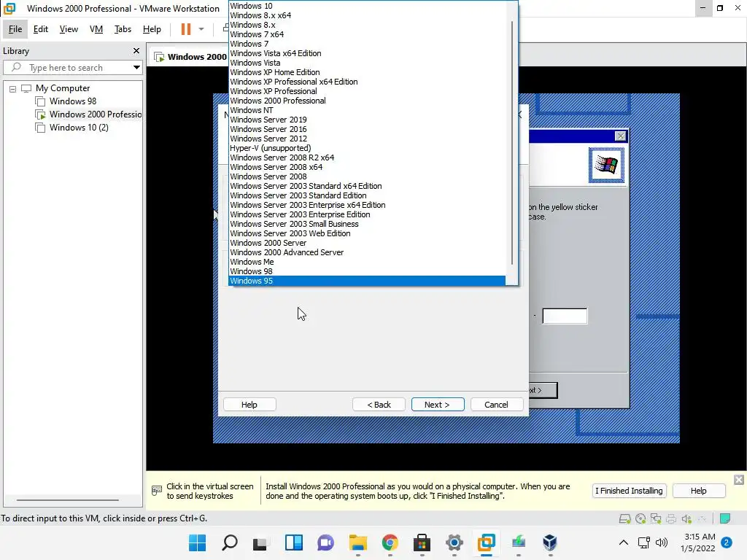747x560 pixels.
Task: Click the network tray icon
Action: [644, 542]
